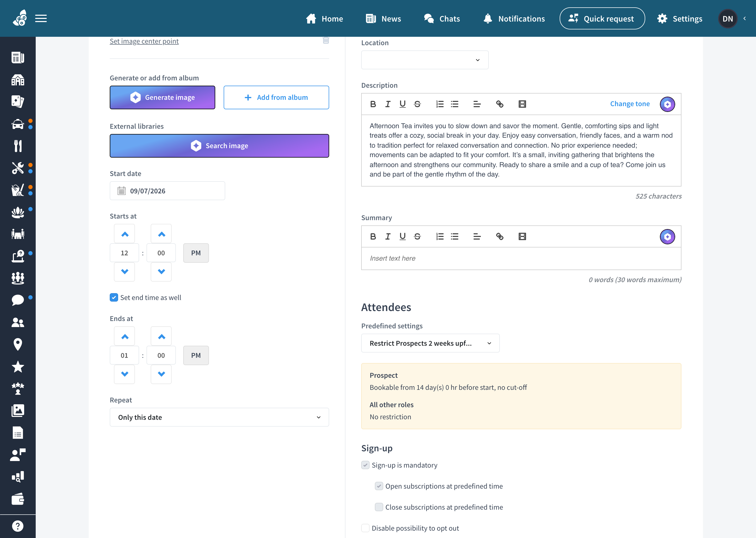Open the AI assistant in the Description toolbar
The height and width of the screenshot is (538, 756).
click(667, 104)
